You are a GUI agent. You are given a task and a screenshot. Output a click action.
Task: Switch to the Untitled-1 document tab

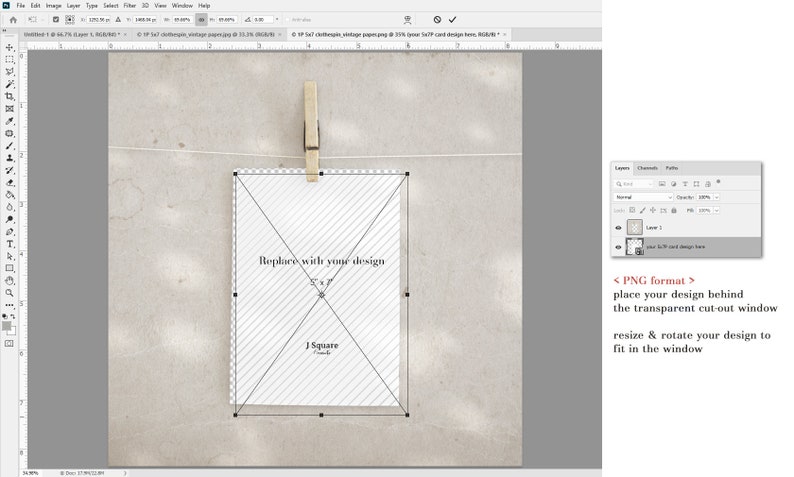point(72,34)
